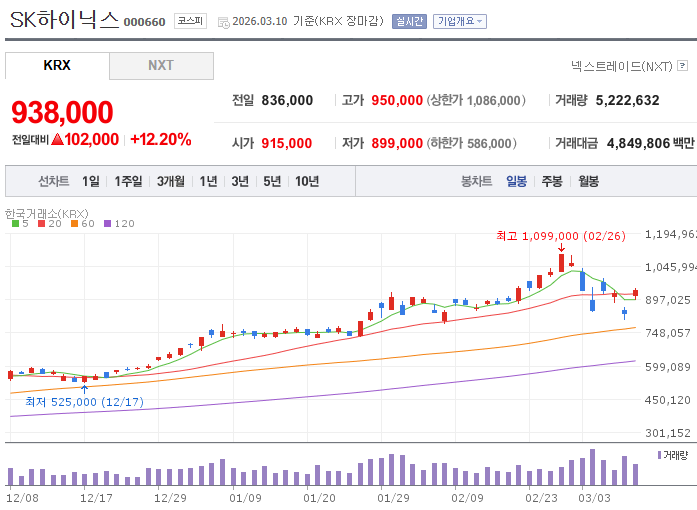This screenshot has width=697, height=510.
Task: Click the red 20-day moving average legend swatch
Action: [x=42, y=224]
